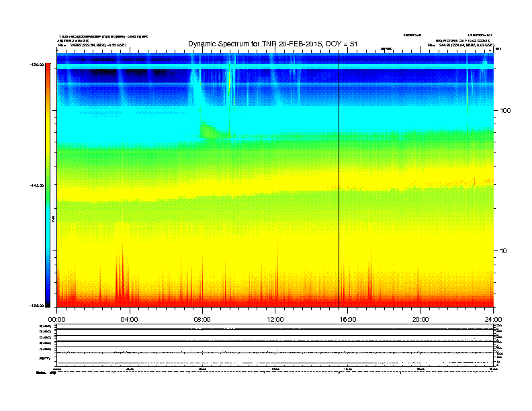Click the 10 frequency axis label
This screenshot has width=532, height=411.
(504, 251)
